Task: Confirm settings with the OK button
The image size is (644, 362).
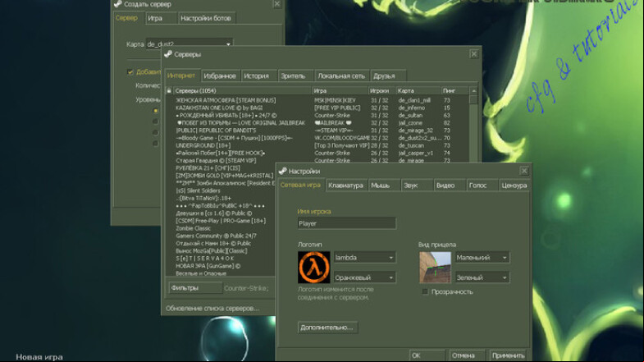Action: 427,355
